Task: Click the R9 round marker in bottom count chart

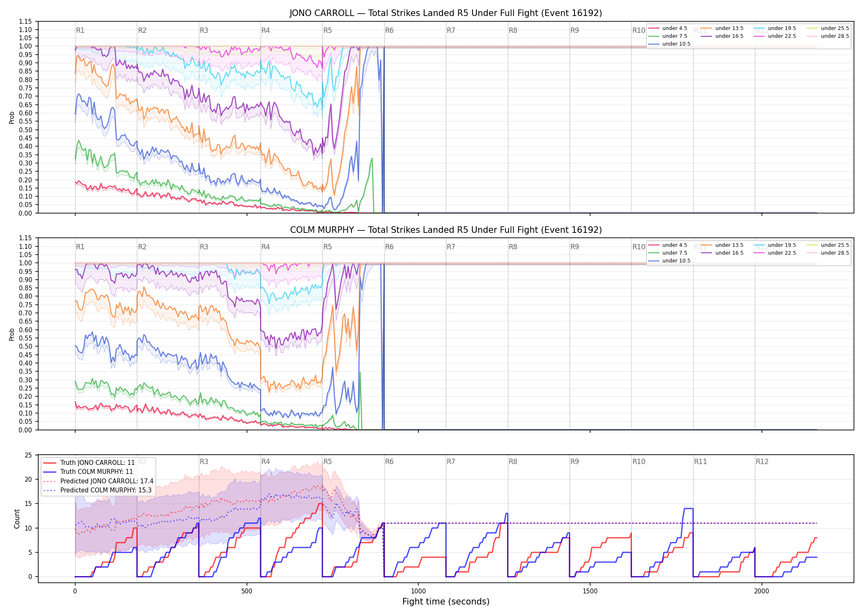Action: (575, 462)
